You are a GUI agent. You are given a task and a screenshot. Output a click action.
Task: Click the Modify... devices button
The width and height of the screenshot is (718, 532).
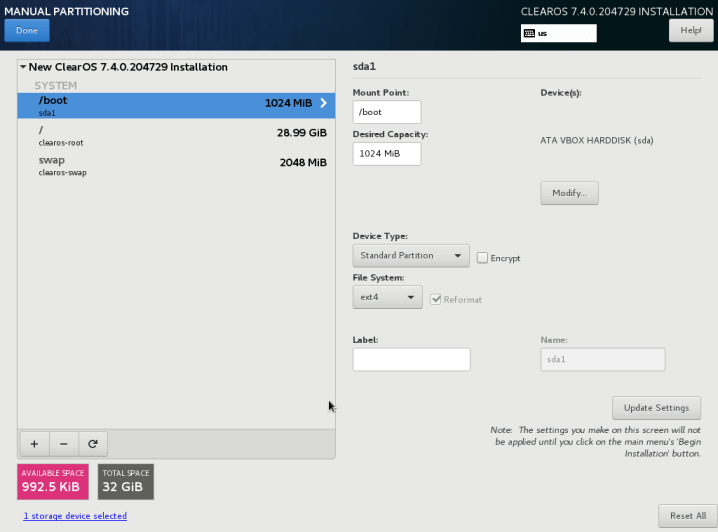tap(569, 193)
